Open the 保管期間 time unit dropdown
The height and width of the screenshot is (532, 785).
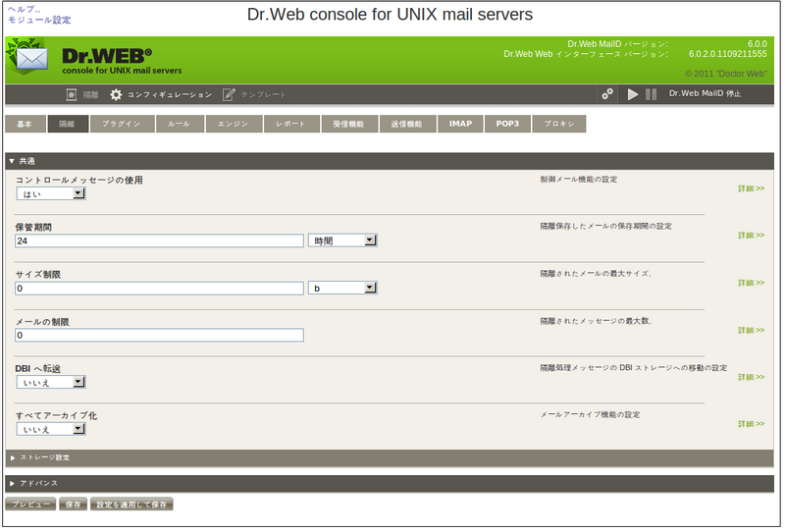(342, 240)
